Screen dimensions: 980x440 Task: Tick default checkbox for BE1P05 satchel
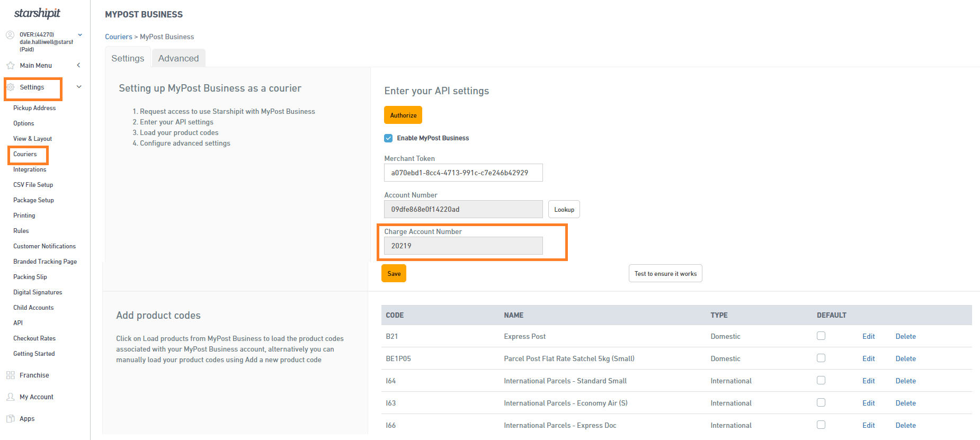pos(821,358)
